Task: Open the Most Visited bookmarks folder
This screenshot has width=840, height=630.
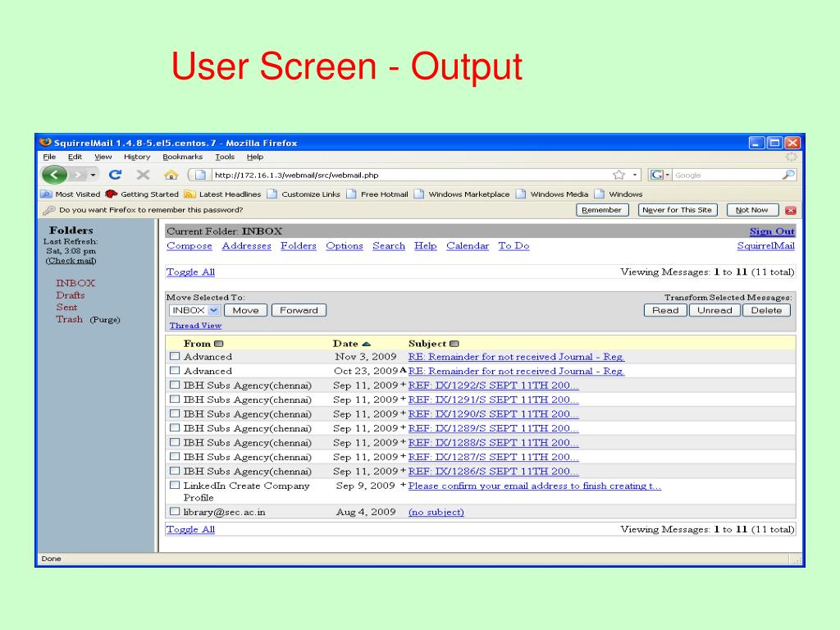Action: coord(71,194)
